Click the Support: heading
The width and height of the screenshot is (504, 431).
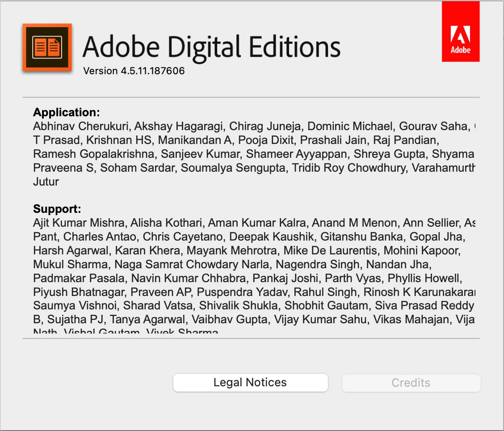click(57, 209)
